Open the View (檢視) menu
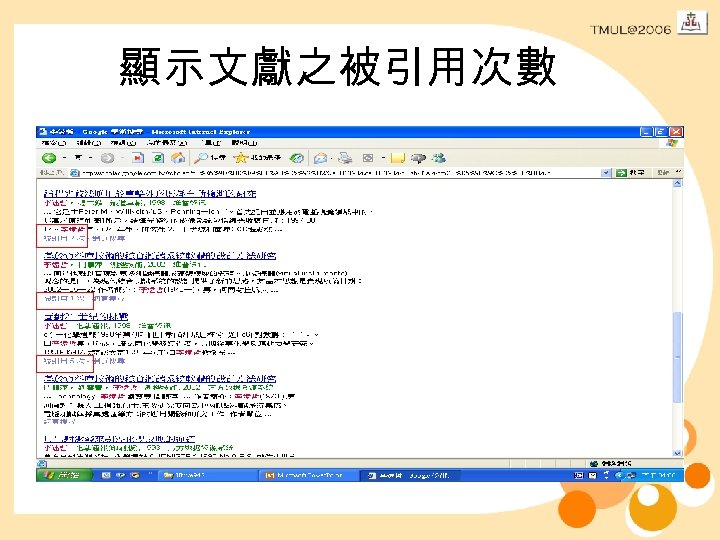 point(124,143)
